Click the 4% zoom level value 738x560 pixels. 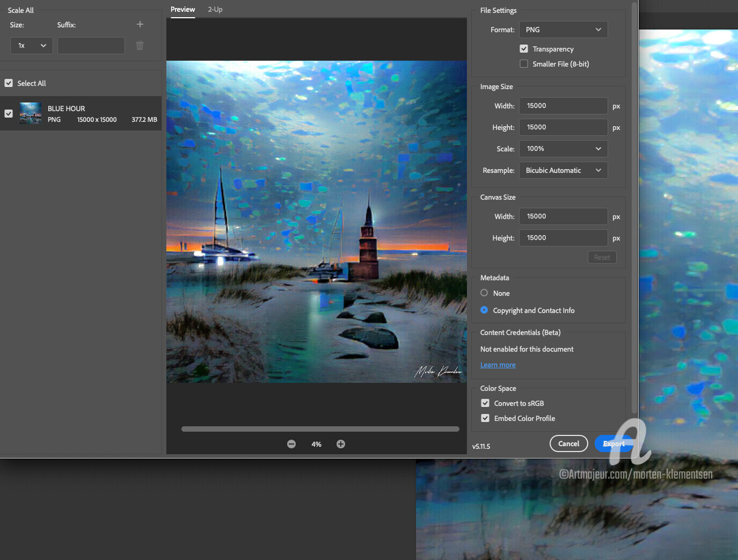point(317,445)
